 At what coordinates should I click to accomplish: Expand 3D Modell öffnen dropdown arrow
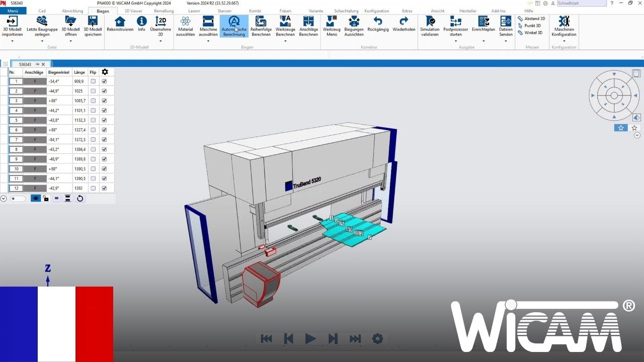[70, 41]
